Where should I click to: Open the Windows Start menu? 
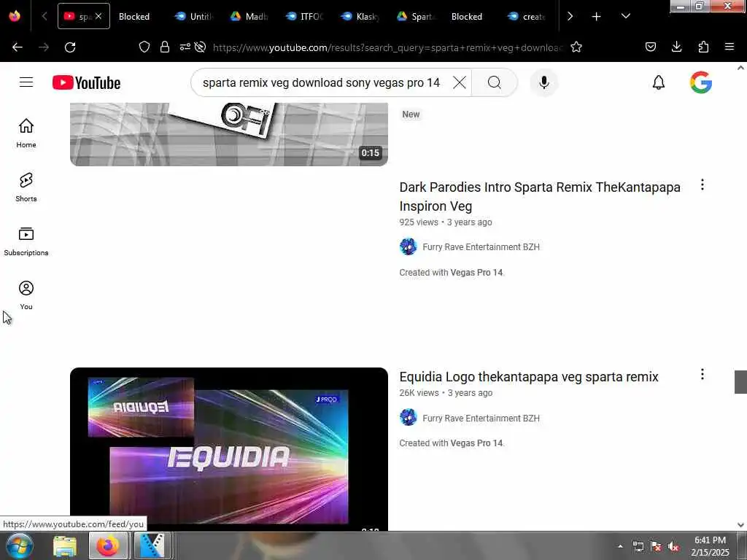(20, 545)
